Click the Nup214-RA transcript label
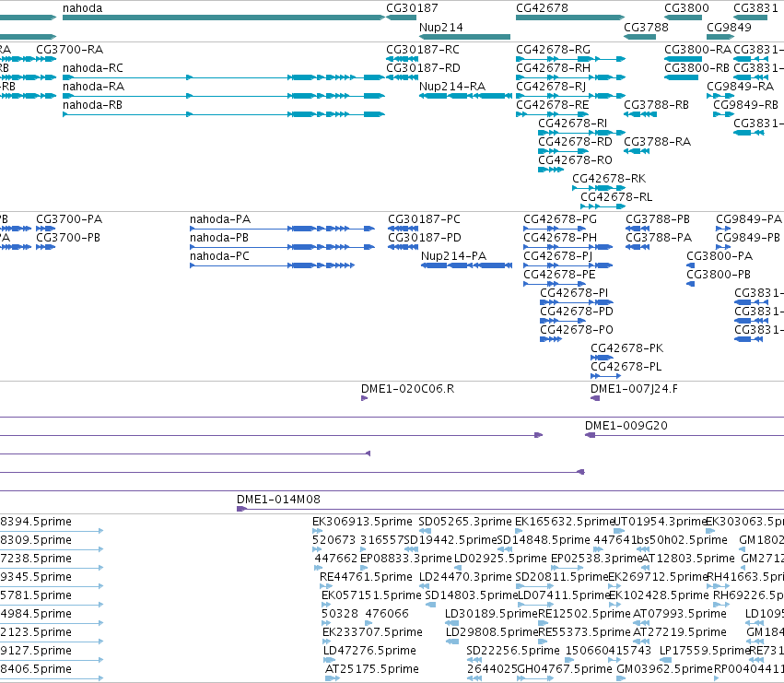 tap(452, 87)
